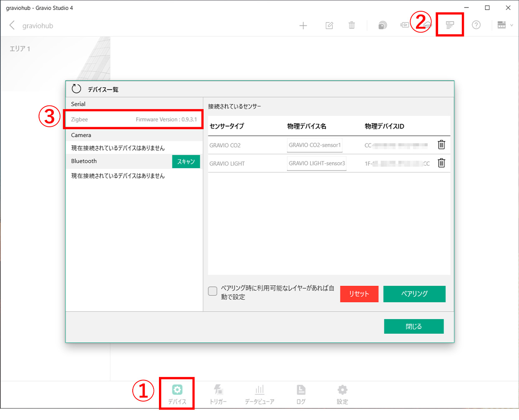The image size is (519, 420).
Task: Click the センサータイプ column header
Action: pos(227,126)
